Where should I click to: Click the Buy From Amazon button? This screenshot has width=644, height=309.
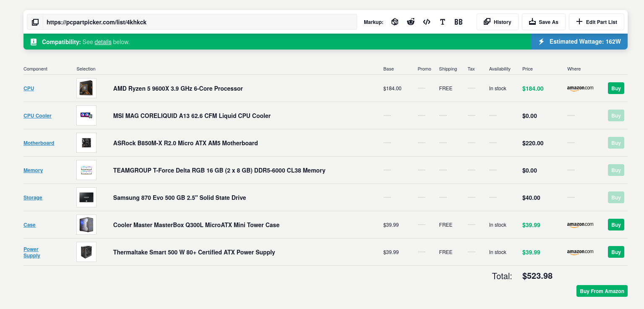(x=602, y=291)
